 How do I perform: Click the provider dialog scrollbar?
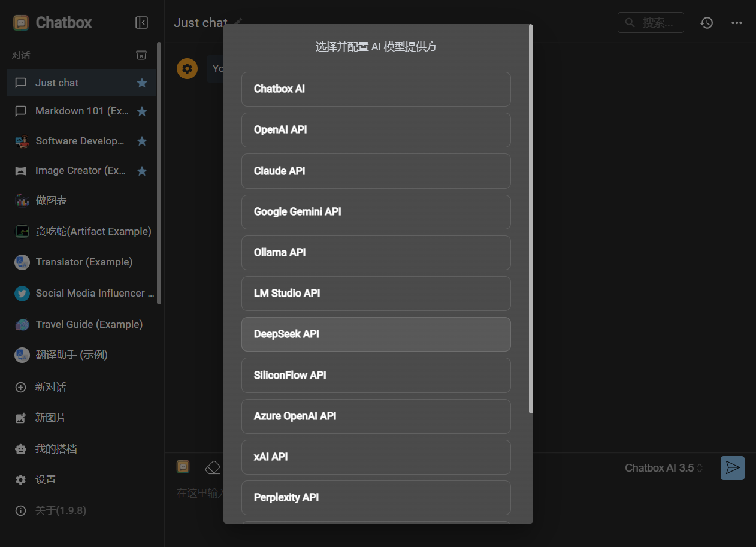[531, 219]
